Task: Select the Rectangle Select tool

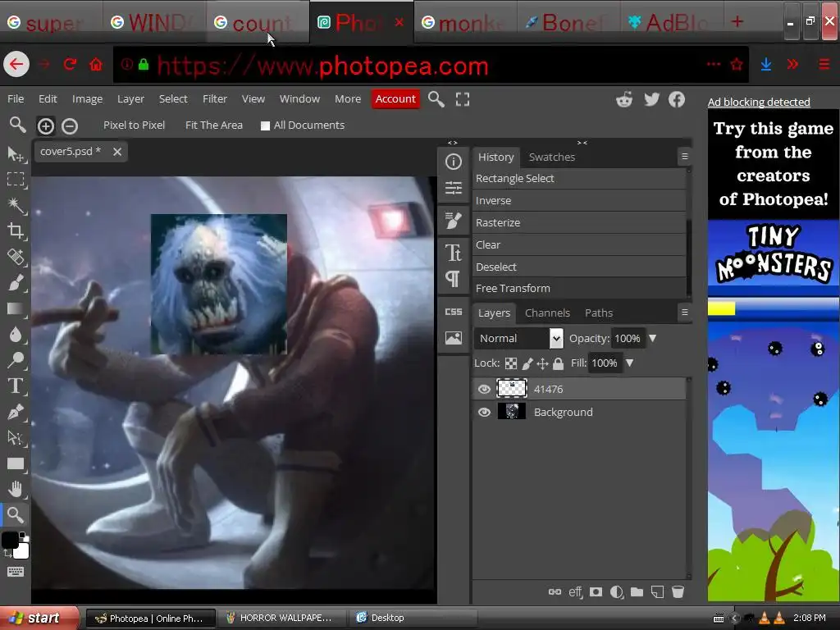Action: tap(16, 179)
